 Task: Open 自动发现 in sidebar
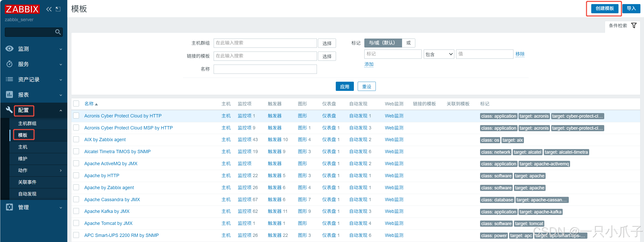pos(27,194)
